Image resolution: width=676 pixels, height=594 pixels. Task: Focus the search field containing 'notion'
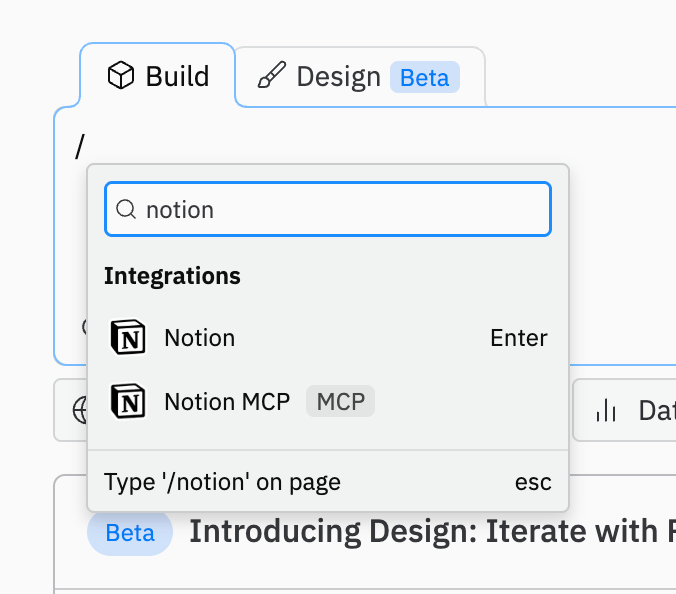pyautogui.click(x=340, y=210)
